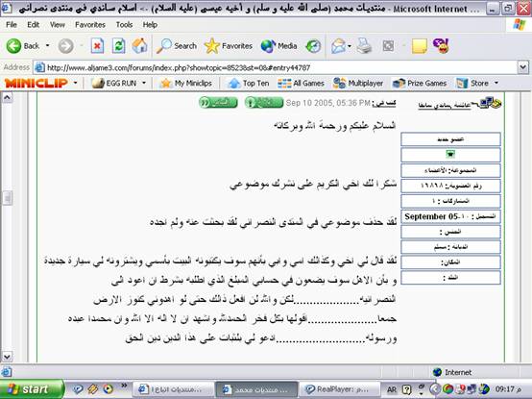
Task: Open the Windows Start menu
Action: [32, 389]
